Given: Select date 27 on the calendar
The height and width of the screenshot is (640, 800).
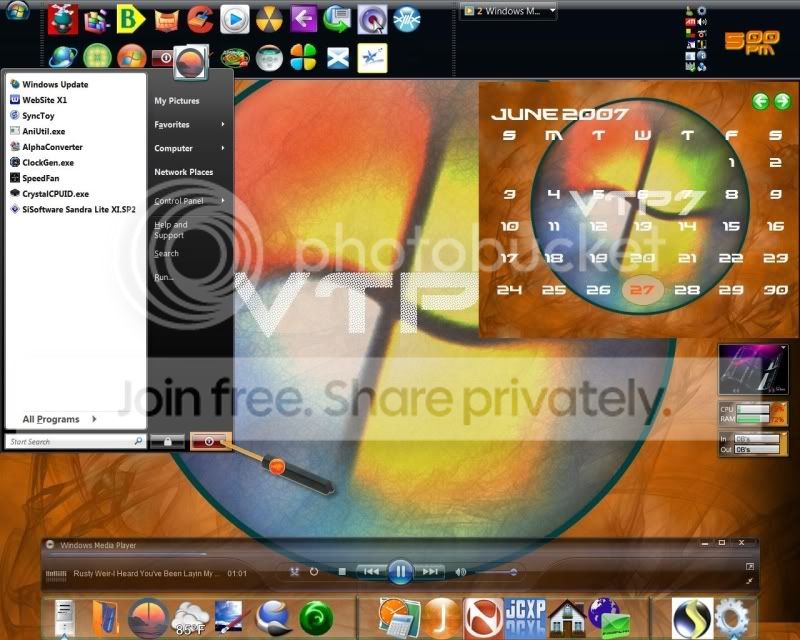Looking at the screenshot, I should (x=642, y=290).
